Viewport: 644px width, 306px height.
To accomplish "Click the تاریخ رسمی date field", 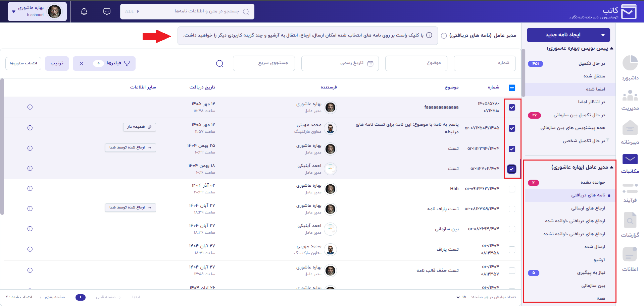I will (340, 63).
